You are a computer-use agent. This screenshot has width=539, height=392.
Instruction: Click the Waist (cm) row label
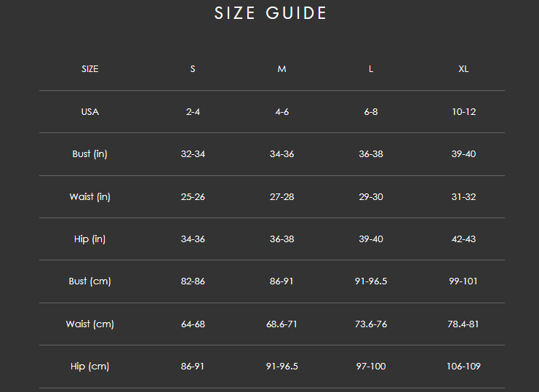point(90,324)
